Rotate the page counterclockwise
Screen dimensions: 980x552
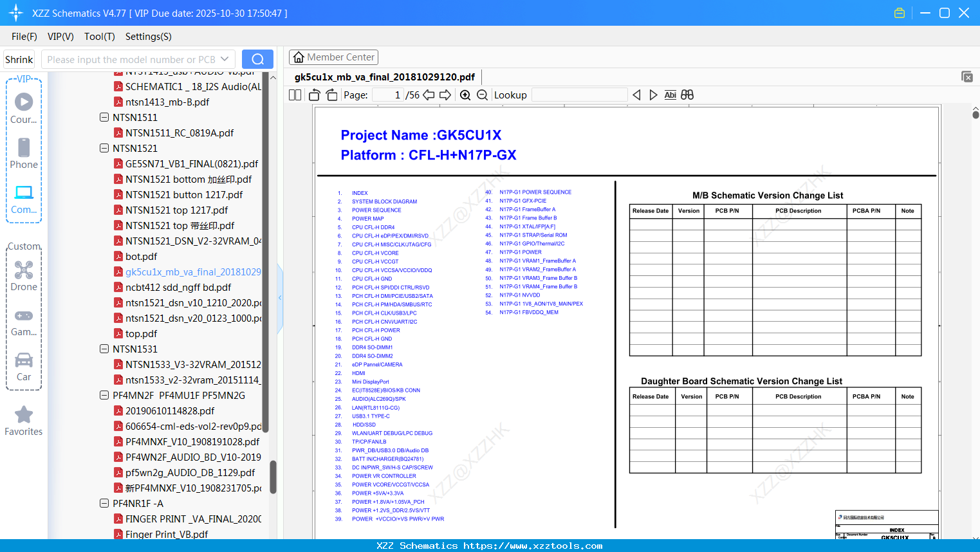[x=315, y=95]
